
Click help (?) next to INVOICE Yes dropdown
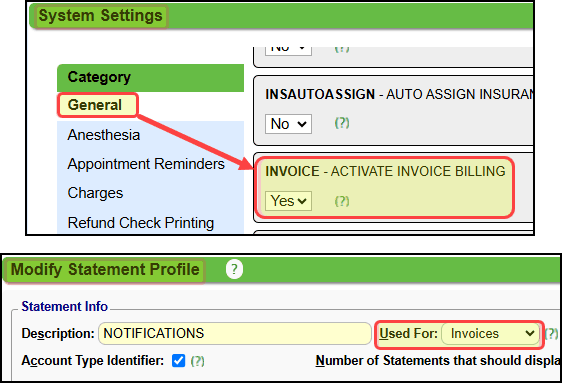342,201
